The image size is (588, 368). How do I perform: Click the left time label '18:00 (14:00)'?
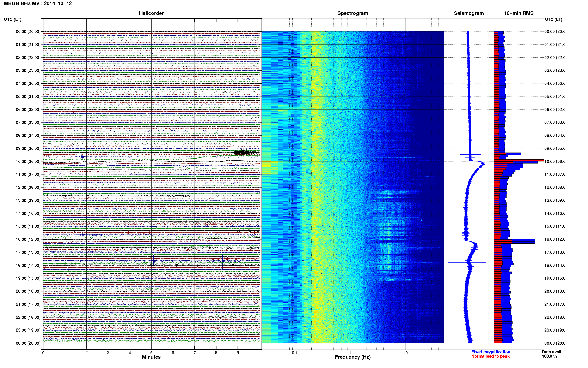28,266
